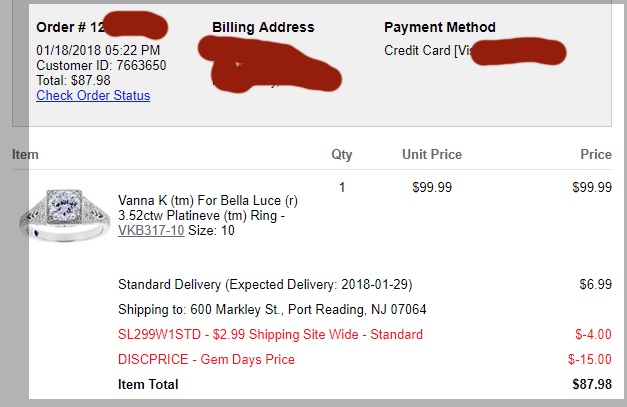
Task: Click the $6.99 delivery charge amount
Action: (x=595, y=285)
